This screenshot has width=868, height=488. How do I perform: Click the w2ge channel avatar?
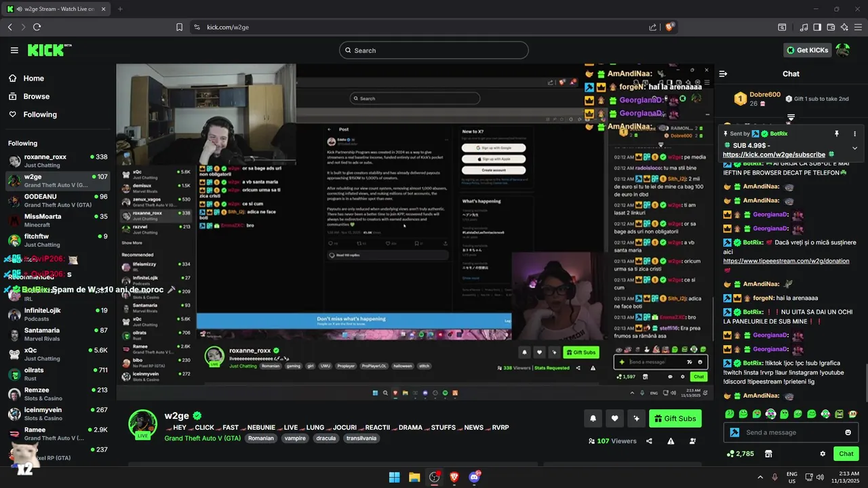coord(143,424)
